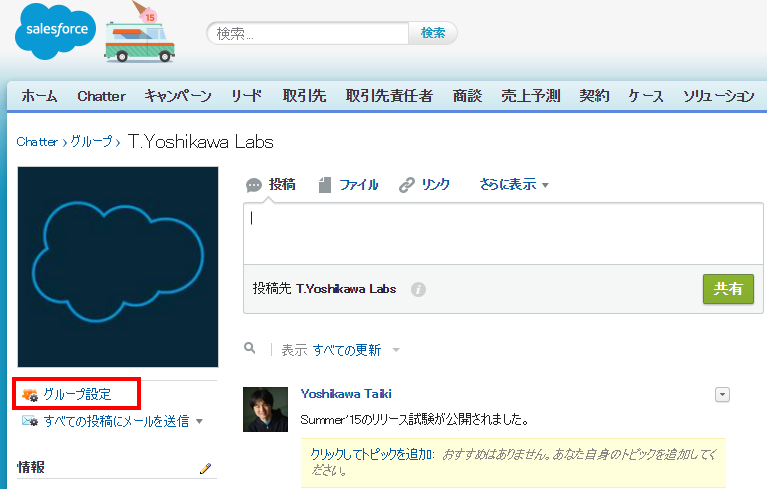Image resolution: width=767 pixels, height=489 pixels.
Task: Open the ホーム tab
Action: click(39, 96)
